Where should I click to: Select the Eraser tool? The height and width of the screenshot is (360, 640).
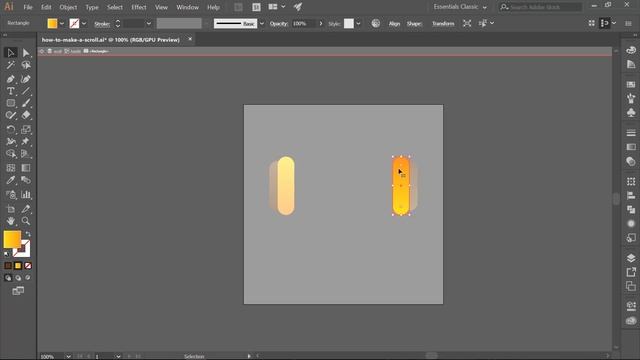26,116
